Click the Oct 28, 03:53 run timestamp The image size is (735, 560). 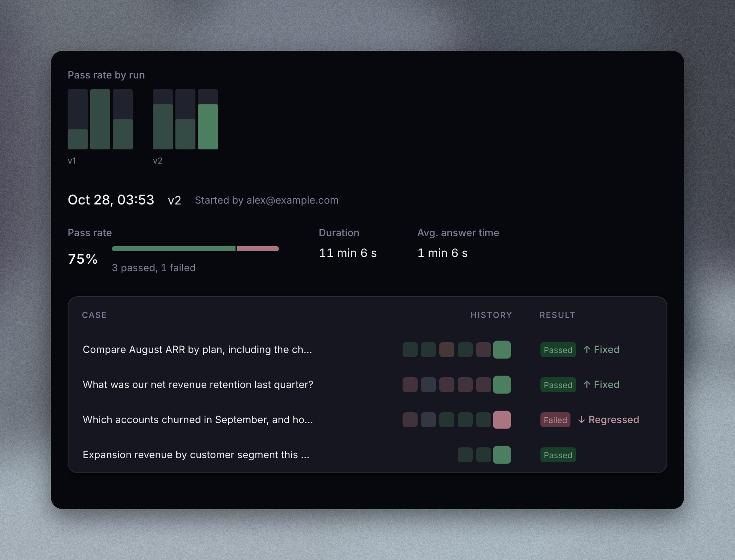tap(111, 200)
